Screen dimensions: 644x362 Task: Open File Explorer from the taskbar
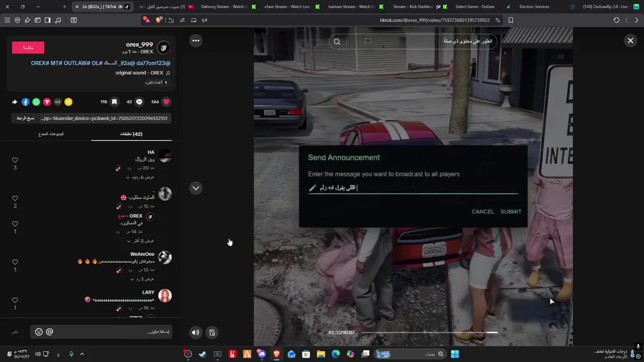point(320,354)
